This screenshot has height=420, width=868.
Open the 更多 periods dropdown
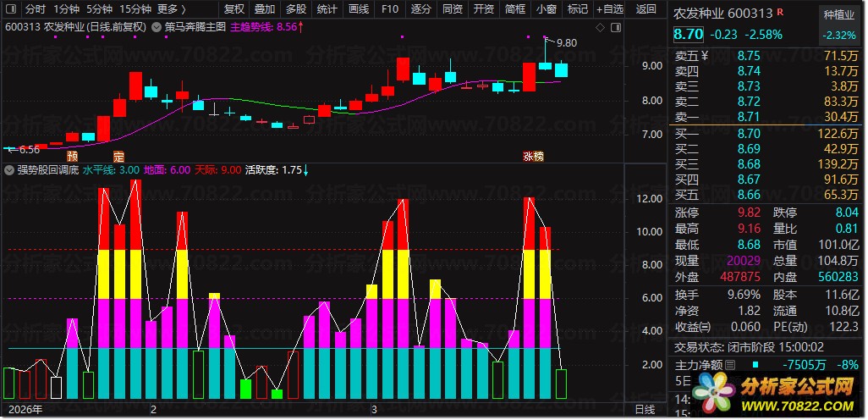[x=171, y=8]
